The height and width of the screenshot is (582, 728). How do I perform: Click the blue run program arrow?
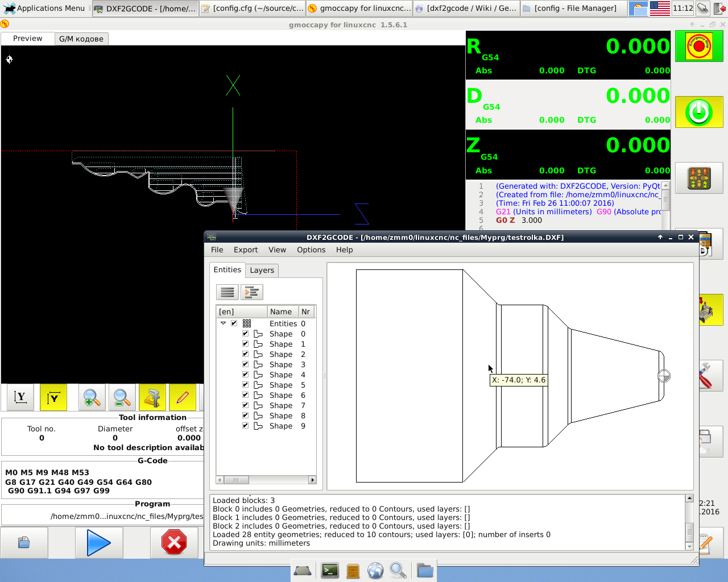click(98, 543)
